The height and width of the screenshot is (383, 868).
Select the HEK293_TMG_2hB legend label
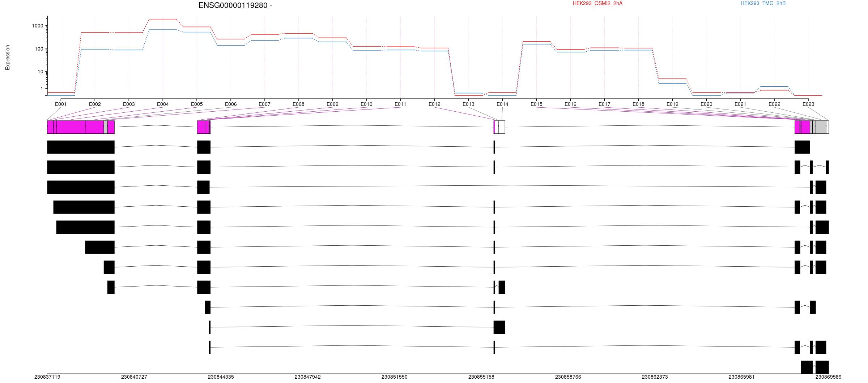click(x=763, y=3)
